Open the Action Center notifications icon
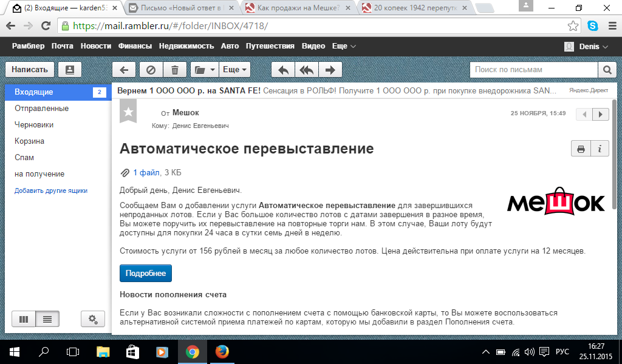The height and width of the screenshot is (364, 622). tap(544, 352)
